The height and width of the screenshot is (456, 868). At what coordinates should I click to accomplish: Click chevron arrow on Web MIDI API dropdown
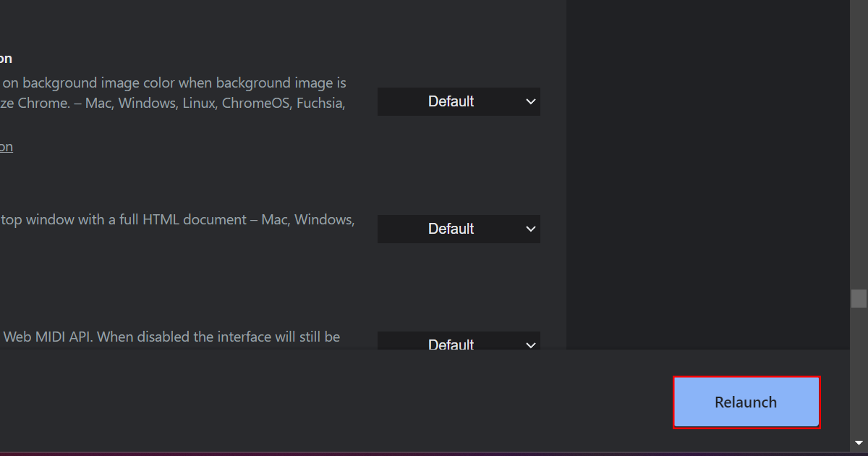(530, 344)
